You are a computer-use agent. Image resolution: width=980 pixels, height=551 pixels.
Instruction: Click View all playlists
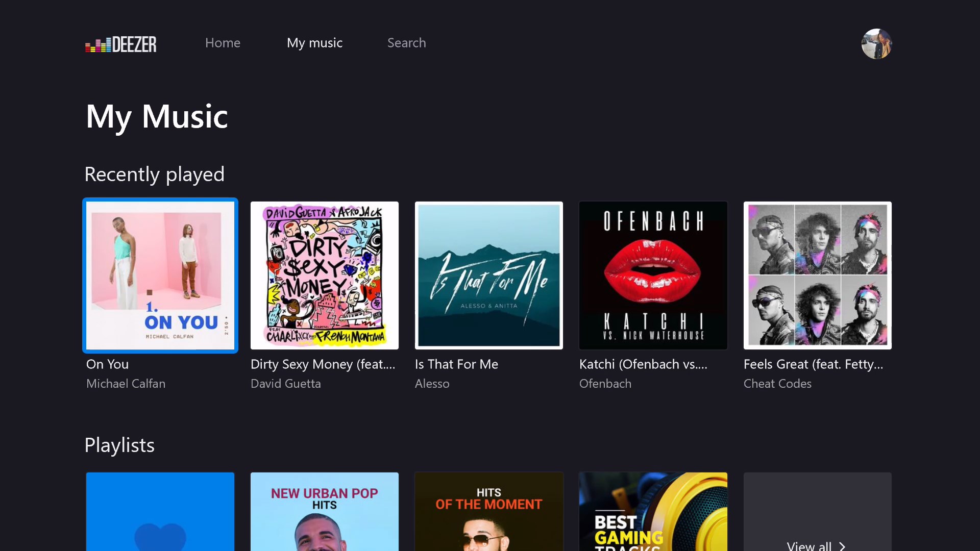pos(809,545)
